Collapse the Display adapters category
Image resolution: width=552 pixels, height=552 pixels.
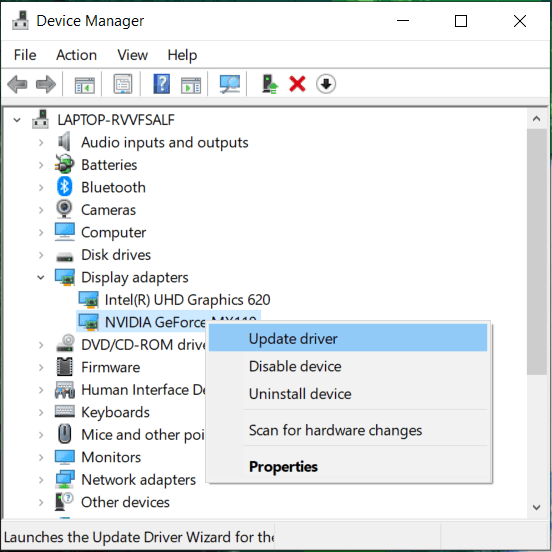coord(41,277)
